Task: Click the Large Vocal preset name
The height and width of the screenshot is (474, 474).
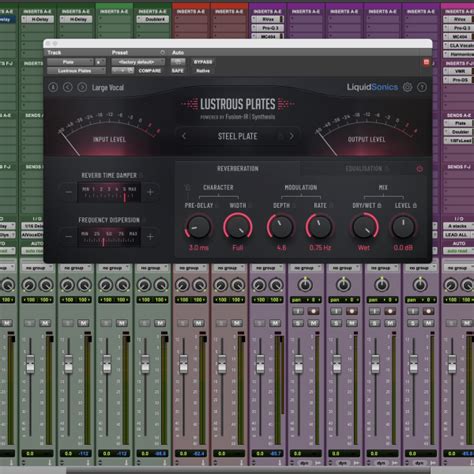Action: (x=108, y=88)
